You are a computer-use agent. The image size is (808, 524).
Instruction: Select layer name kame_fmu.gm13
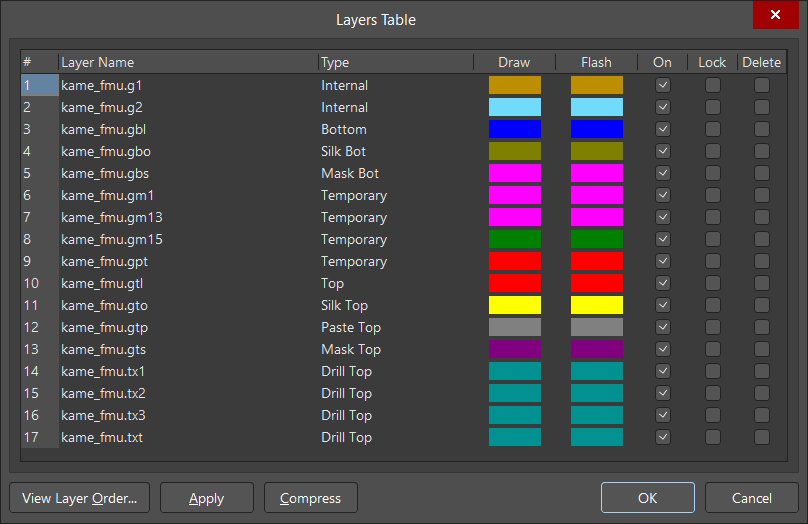coord(112,217)
